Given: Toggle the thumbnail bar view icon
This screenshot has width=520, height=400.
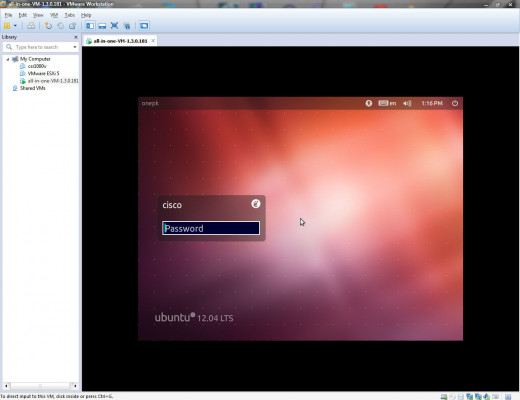Looking at the screenshot, I should [102, 26].
